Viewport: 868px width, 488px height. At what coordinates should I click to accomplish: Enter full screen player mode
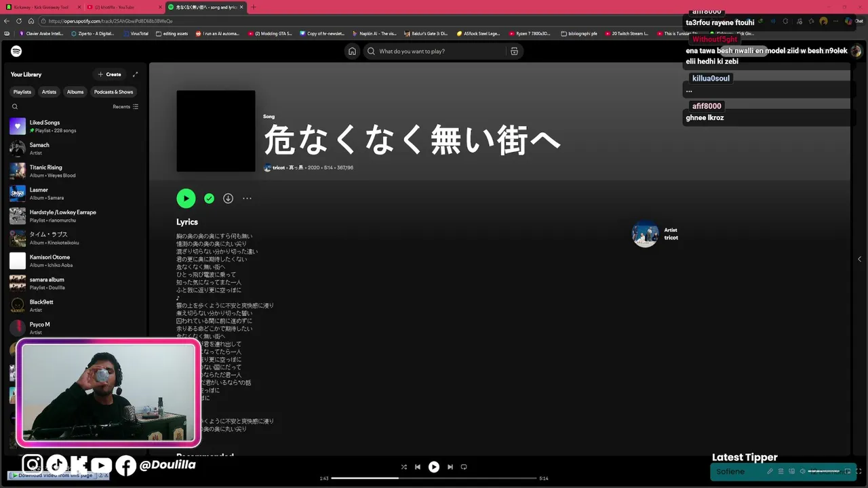859,471
